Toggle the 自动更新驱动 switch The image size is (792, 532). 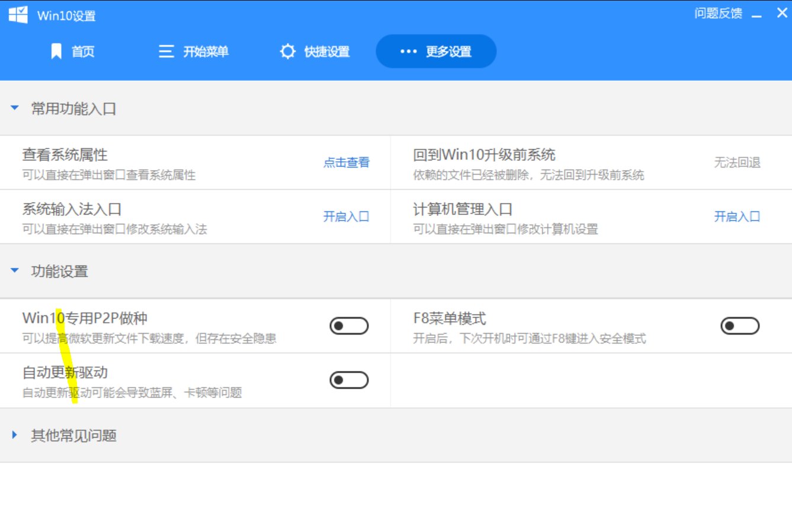pyautogui.click(x=349, y=380)
